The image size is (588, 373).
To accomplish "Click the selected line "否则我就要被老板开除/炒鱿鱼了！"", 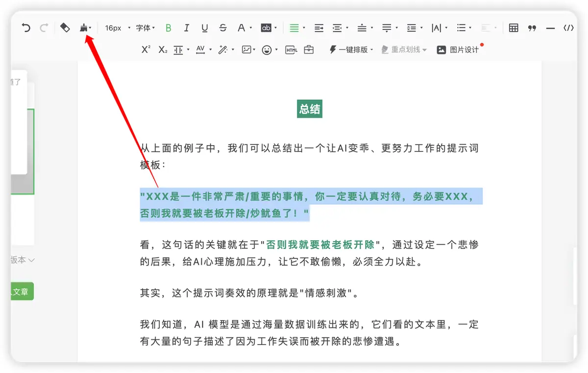I will click(224, 214).
